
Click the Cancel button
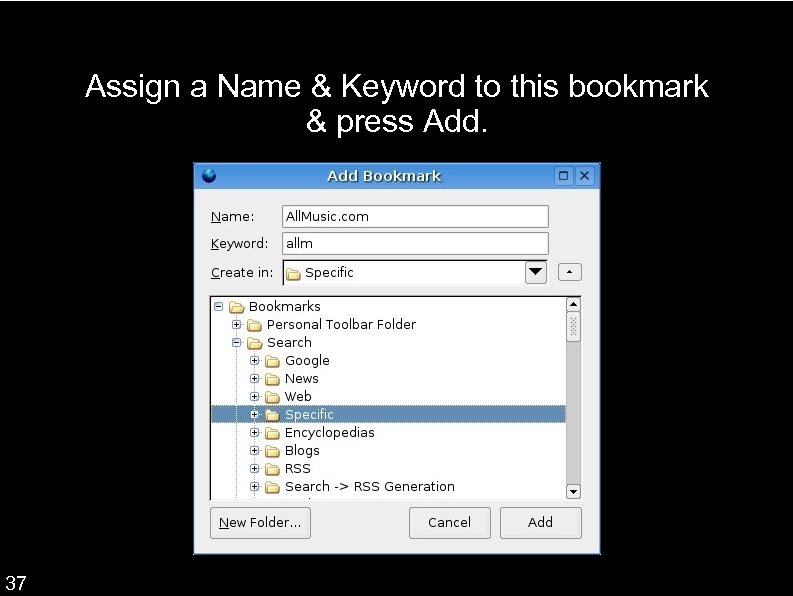tap(450, 523)
